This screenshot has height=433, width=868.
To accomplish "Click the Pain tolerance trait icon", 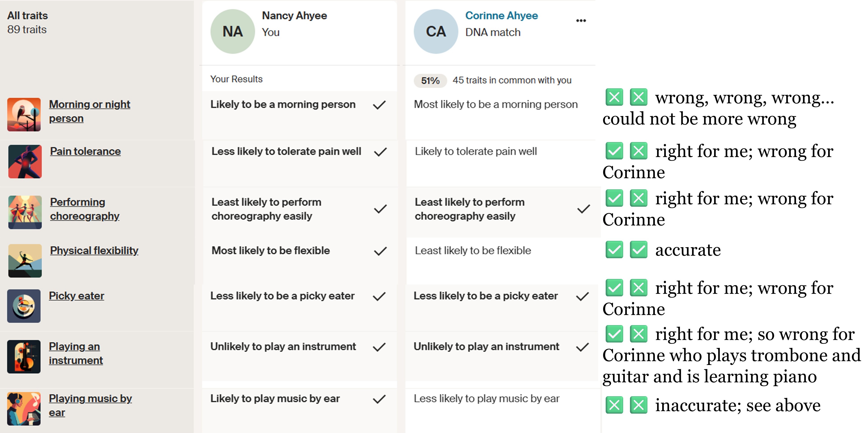I will pos(25,161).
